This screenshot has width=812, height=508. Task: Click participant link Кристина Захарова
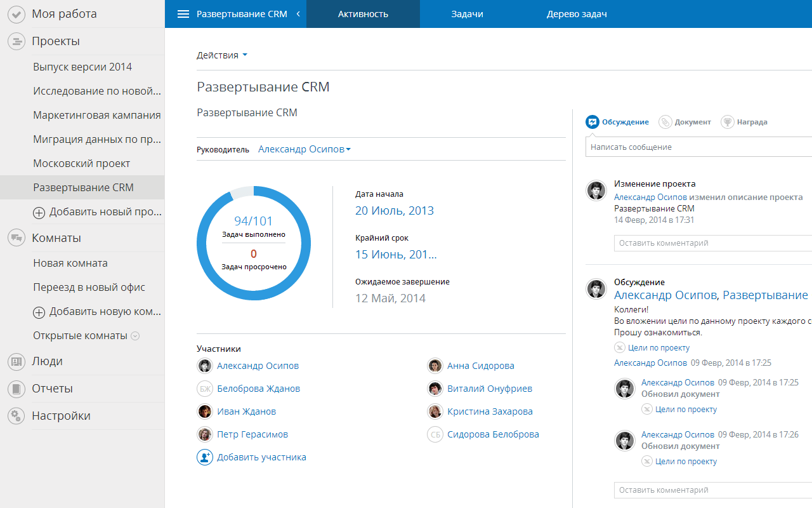point(490,411)
